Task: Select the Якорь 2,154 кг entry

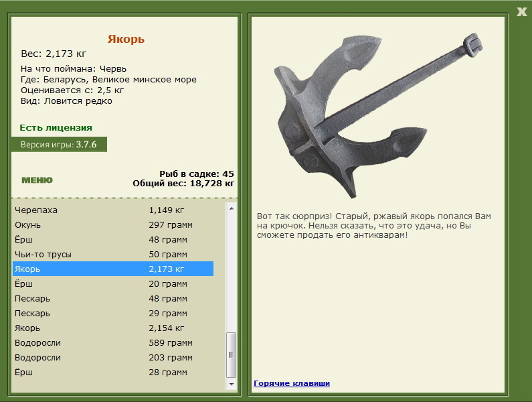Action: [113, 328]
